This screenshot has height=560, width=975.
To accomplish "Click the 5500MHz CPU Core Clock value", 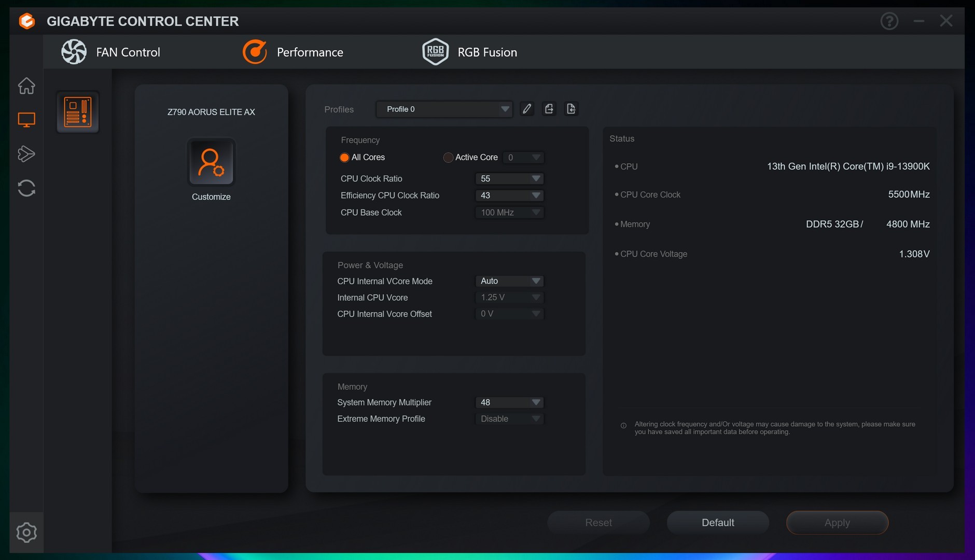I will (909, 194).
